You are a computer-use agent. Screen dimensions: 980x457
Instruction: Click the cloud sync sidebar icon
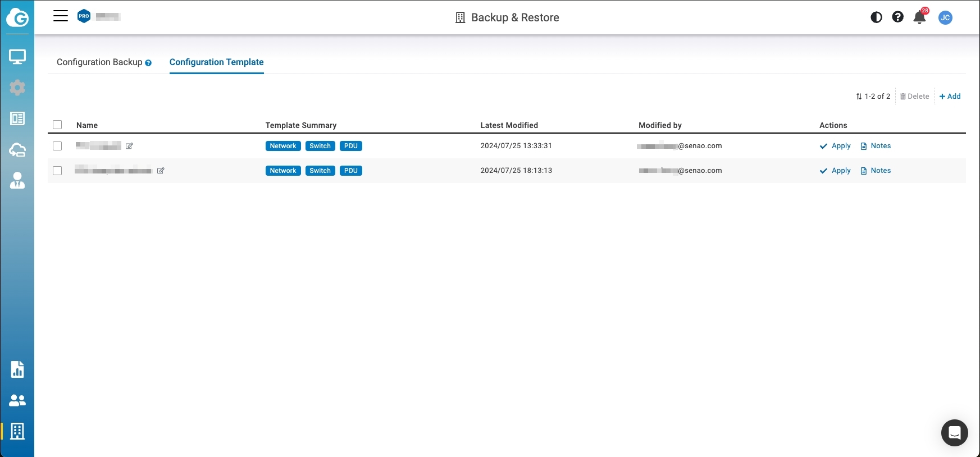tap(17, 149)
